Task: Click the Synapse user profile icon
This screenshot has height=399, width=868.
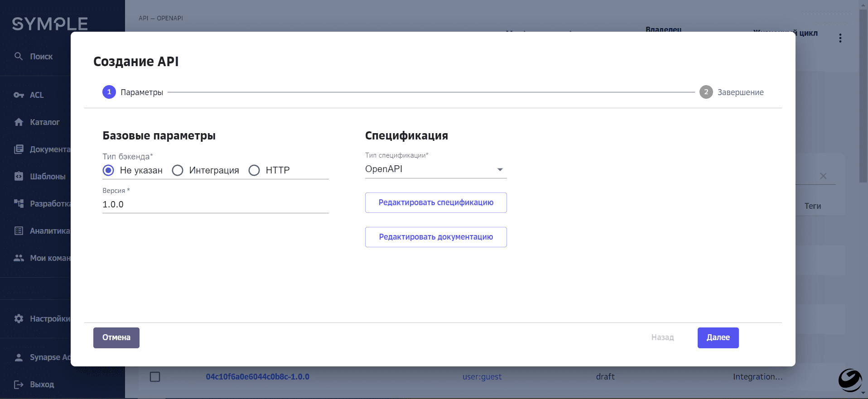Action: point(19,357)
